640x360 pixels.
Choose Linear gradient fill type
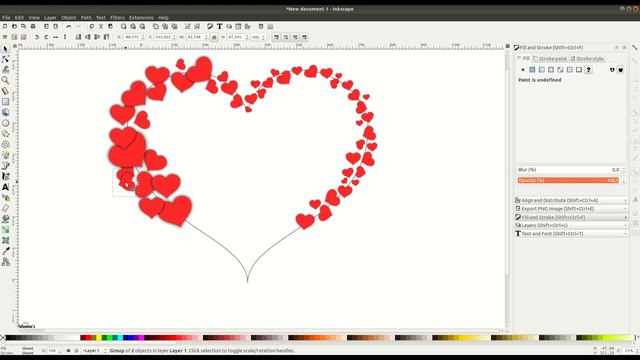[x=541, y=70]
